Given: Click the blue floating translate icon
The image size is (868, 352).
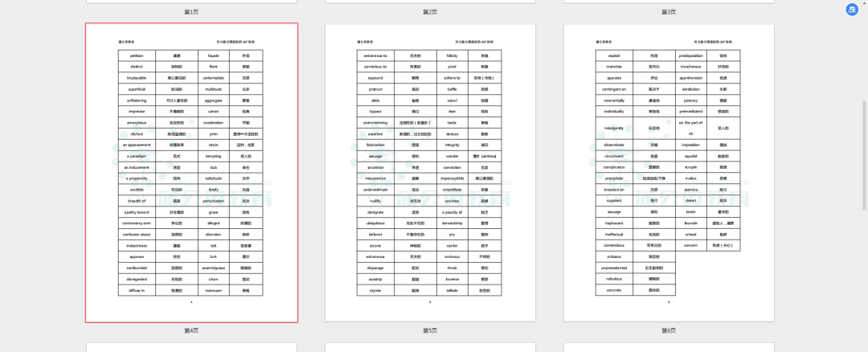Looking at the screenshot, I should (x=852, y=10).
